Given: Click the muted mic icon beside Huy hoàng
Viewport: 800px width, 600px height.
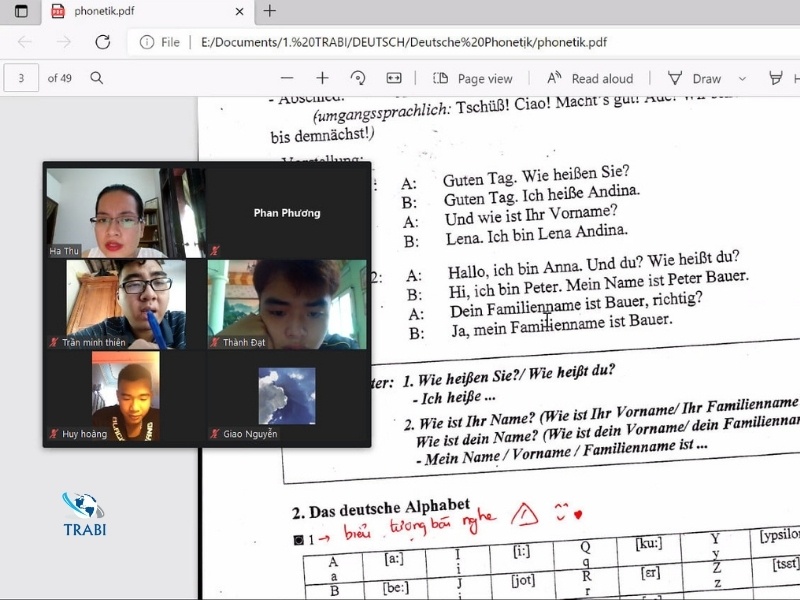Looking at the screenshot, I should [x=54, y=434].
